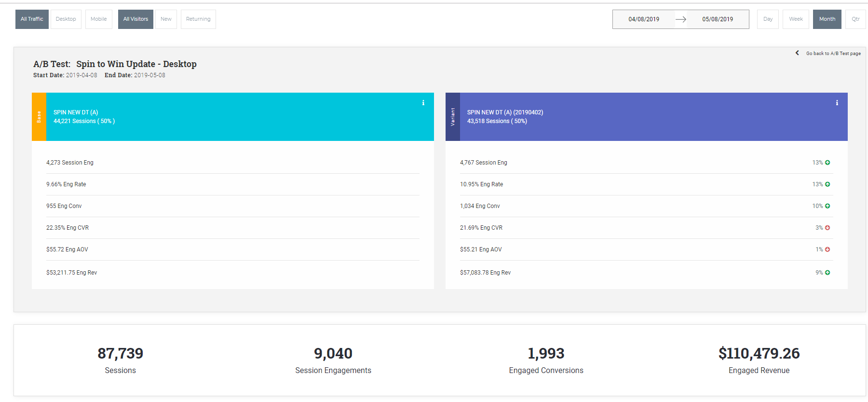
Task: Click the back chevron arrow icon
Action: click(797, 53)
